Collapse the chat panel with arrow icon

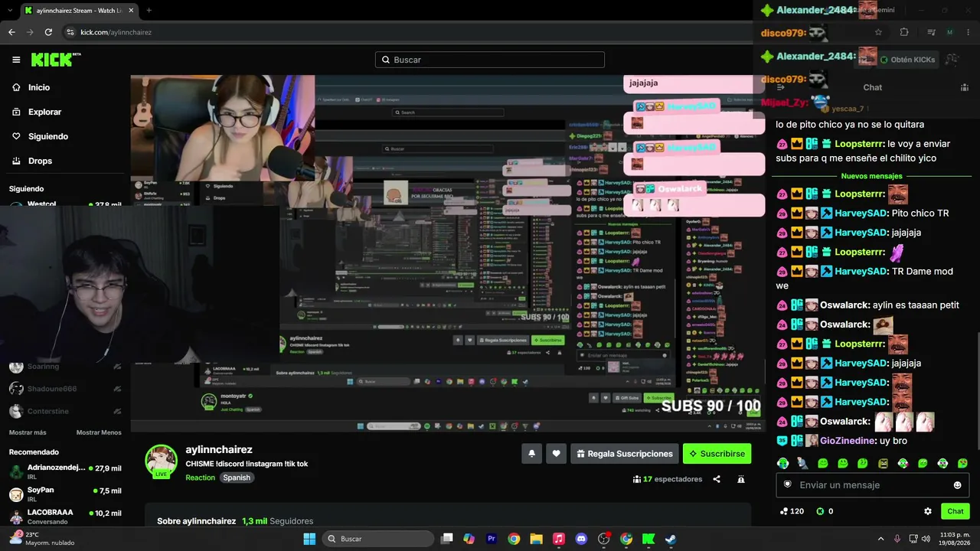[781, 87]
